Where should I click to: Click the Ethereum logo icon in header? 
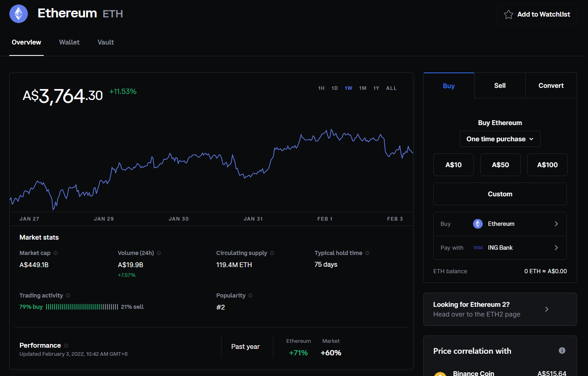click(19, 14)
